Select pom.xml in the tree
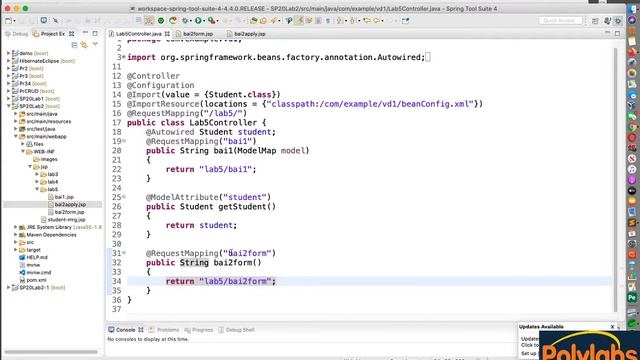 pos(33,280)
